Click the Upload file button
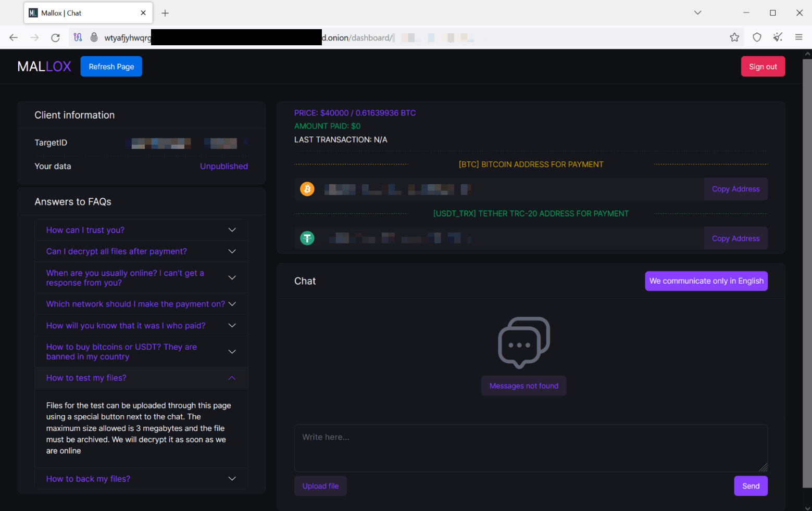Image resolution: width=812 pixels, height=511 pixels. 320,486
